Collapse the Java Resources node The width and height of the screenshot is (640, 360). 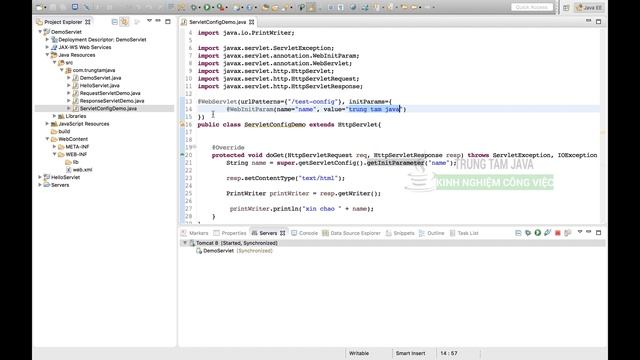pos(47,55)
